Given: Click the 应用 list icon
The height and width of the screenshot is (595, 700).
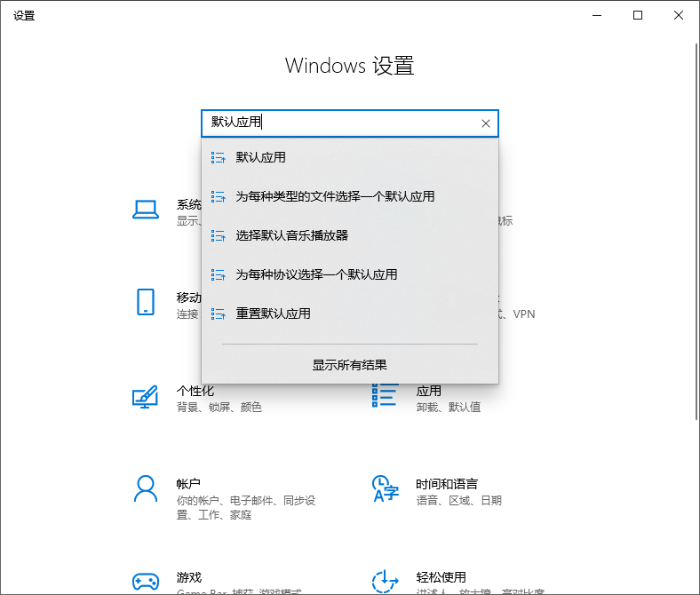Looking at the screenshot, I should [386, 395].
